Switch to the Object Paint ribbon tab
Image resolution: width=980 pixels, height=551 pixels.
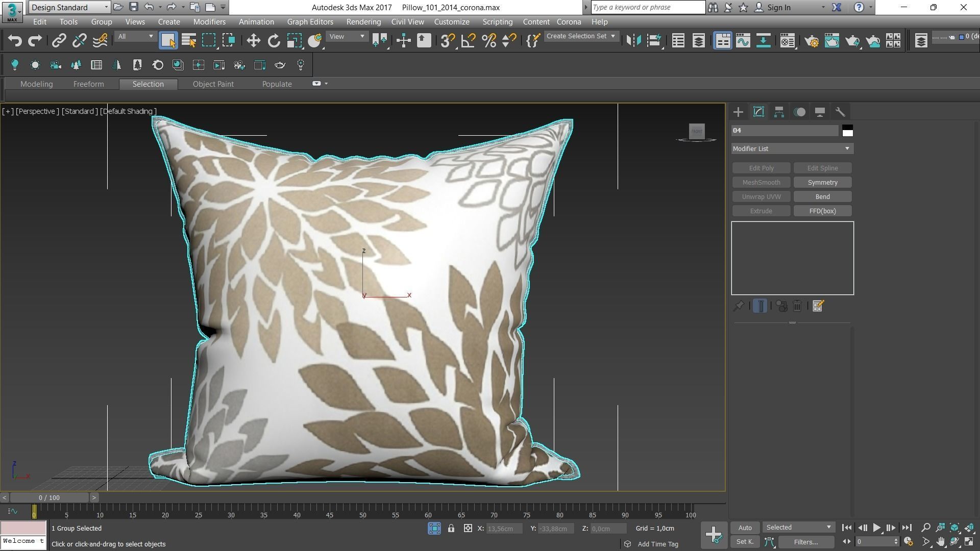point(213,84)
